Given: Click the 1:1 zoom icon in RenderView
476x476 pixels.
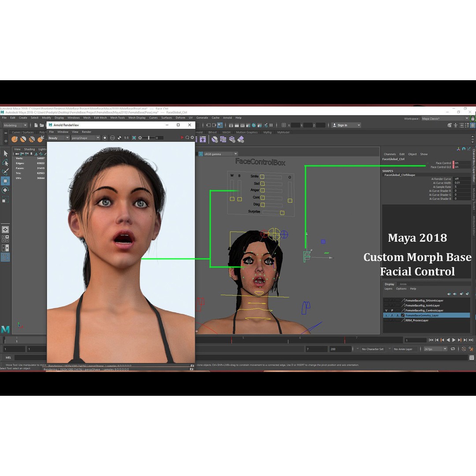Looking at the screenshot, I should pos(126,138).
